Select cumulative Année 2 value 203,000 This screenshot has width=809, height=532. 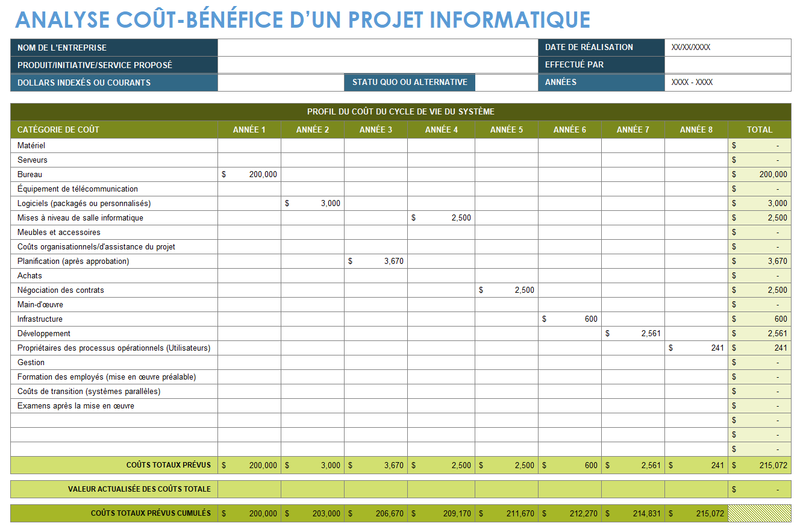tap(313, 513)
